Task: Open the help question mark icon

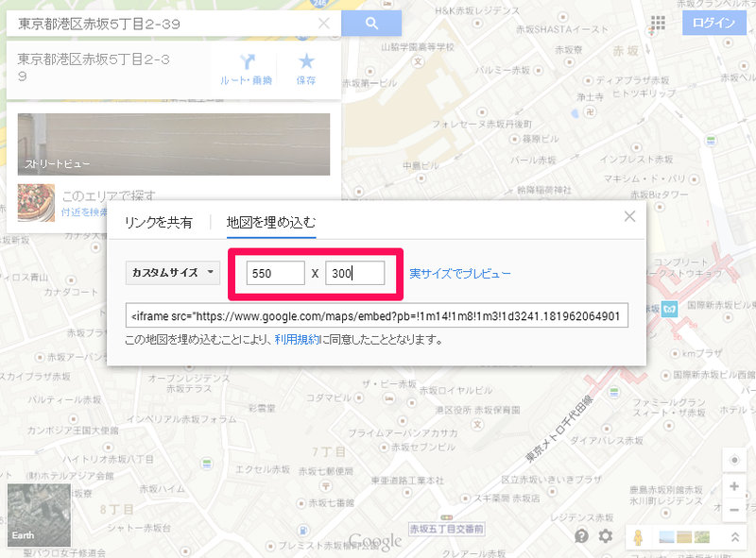Action: (x=581, y=536)
